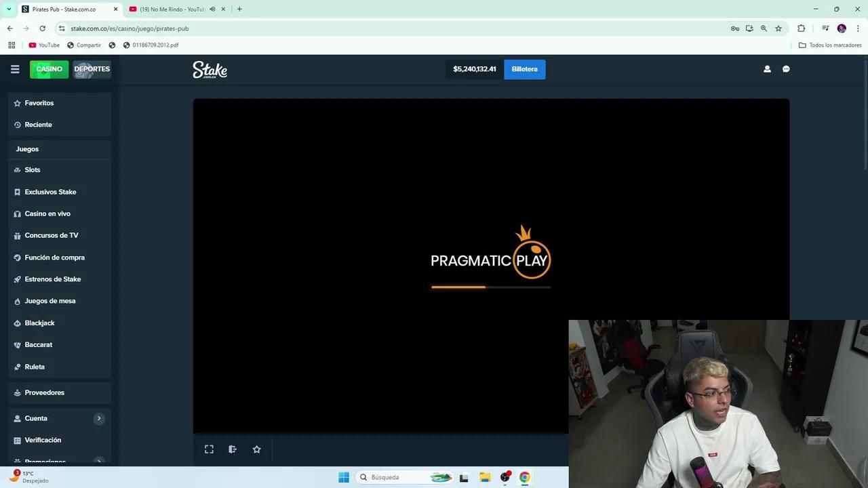
Task: Click the address bar URL
Action: click(x=130, y=28)
